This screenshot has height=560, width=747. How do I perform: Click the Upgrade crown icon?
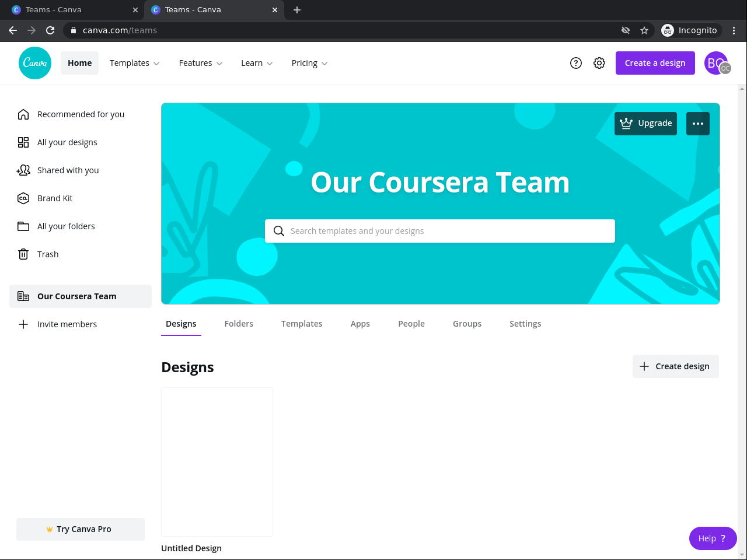[626, 123]
